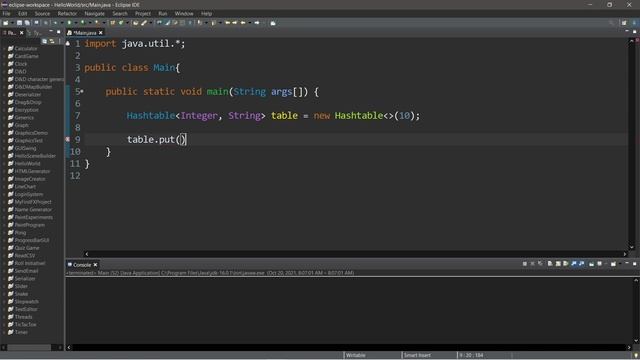Click the Writable status bar entry
640x360 pixels.
[x=356, y=356]
